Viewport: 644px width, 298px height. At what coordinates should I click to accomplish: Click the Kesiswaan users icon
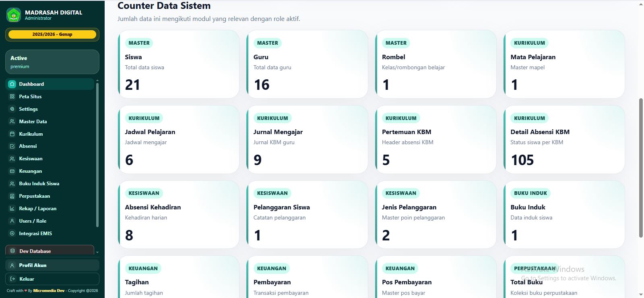click(x=12, y=159)
